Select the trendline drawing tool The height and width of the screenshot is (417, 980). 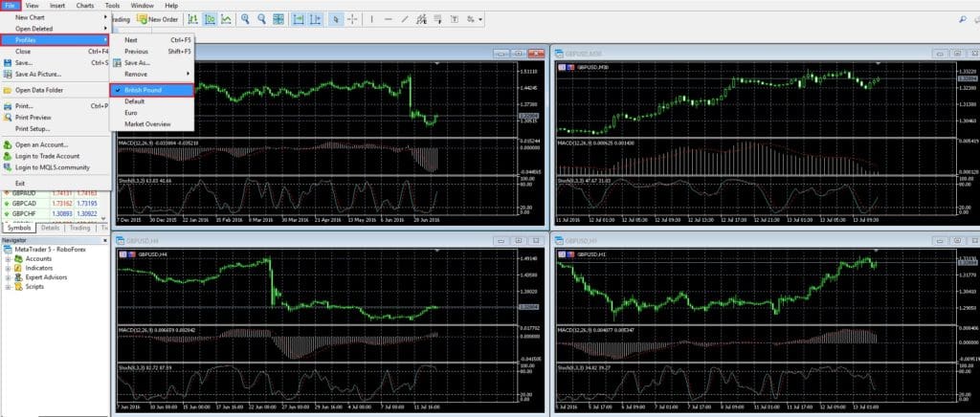(405, 19)
